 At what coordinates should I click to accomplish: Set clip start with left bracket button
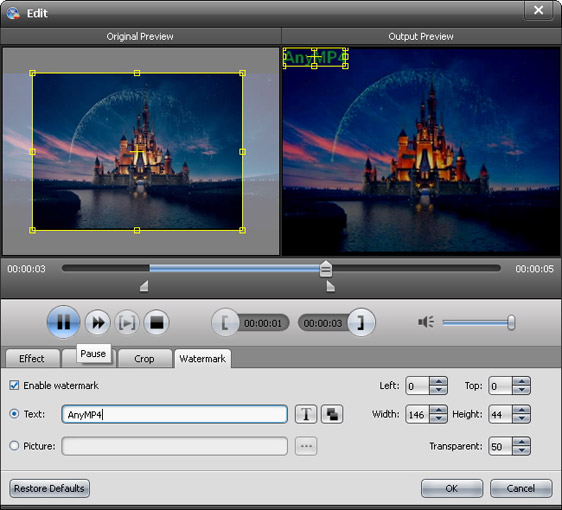(x=225, y=323)
